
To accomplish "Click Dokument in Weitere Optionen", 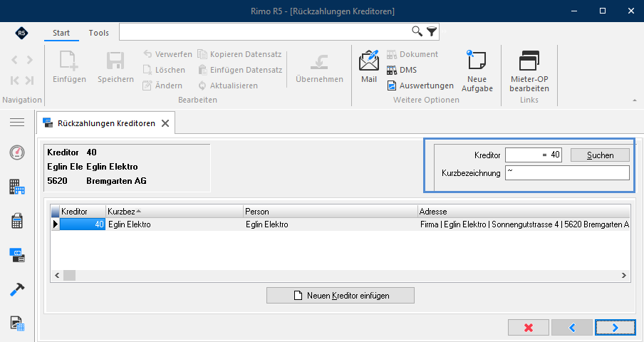I will click(x=412, y=54).
